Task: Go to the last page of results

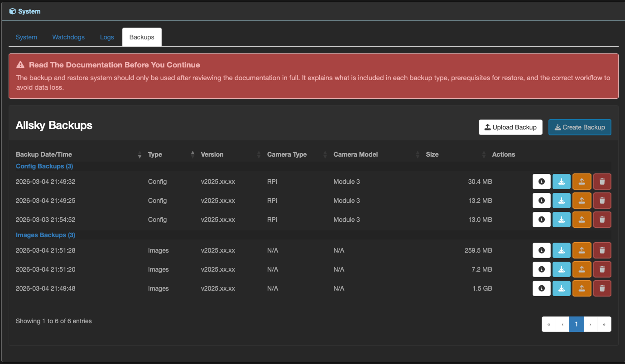Action: 604,324
